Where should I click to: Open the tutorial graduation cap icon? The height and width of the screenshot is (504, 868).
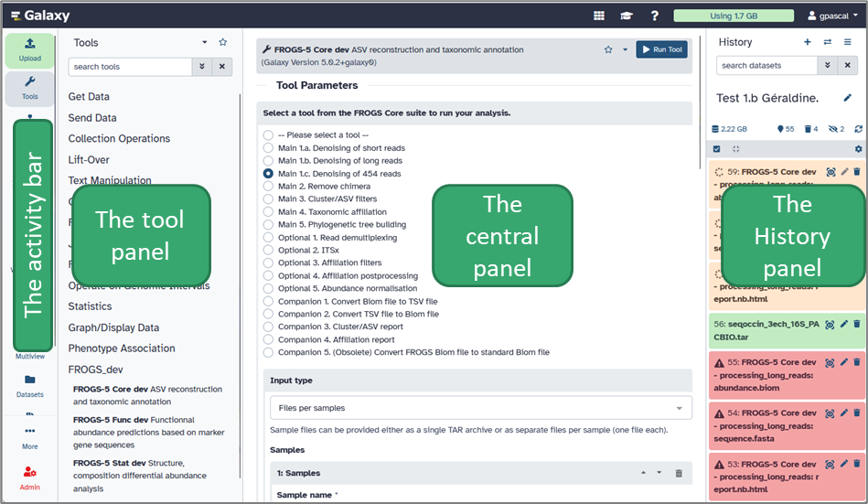627,16
